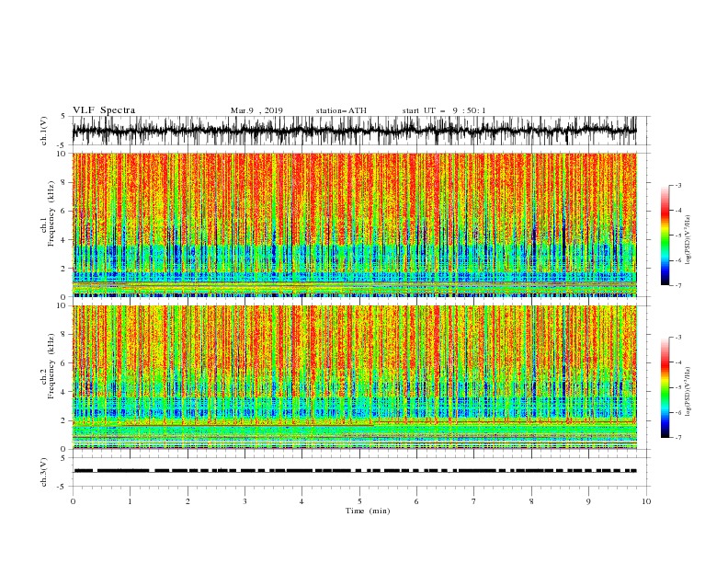The image size is (728, 563).
Task: Click the "-7" label on the upper color bar
Action: point(677,285)
